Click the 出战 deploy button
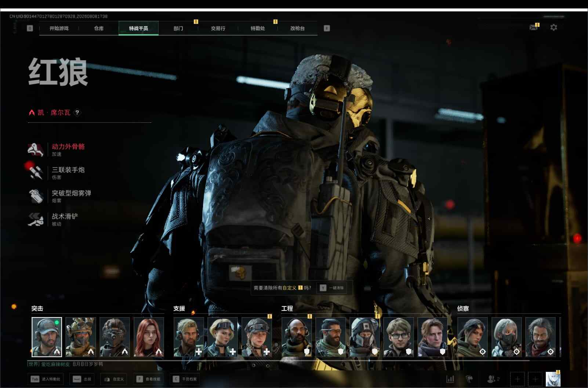This screenshot has width=588, height=388. pyautogui.click(x=82, y=379)
